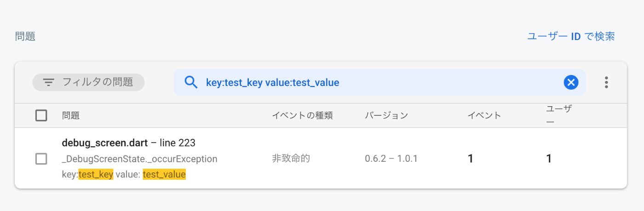
Task: Open the debug_screen.dart line 223 issue
Action: pos(129,143)
